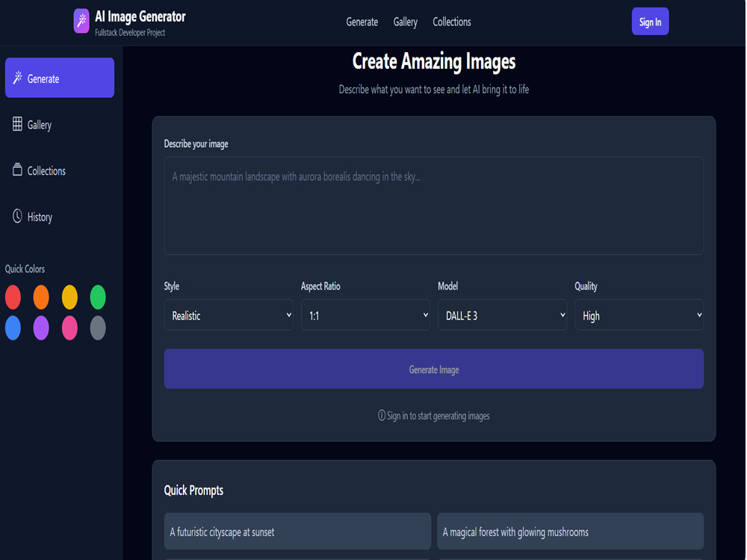This screenshot has height=560, width=747.
Task: Click the Generate Image button
Action: [x=433, y=369]
